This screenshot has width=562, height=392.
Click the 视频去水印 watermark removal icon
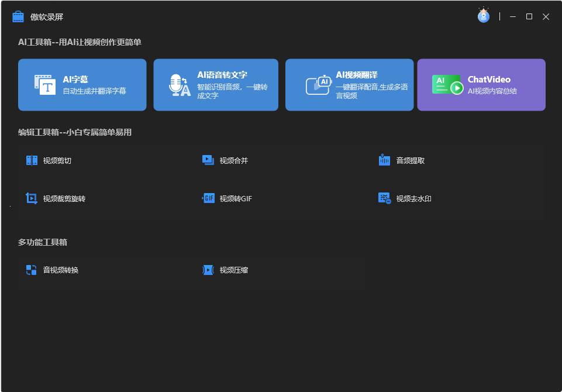pos(385,198)
